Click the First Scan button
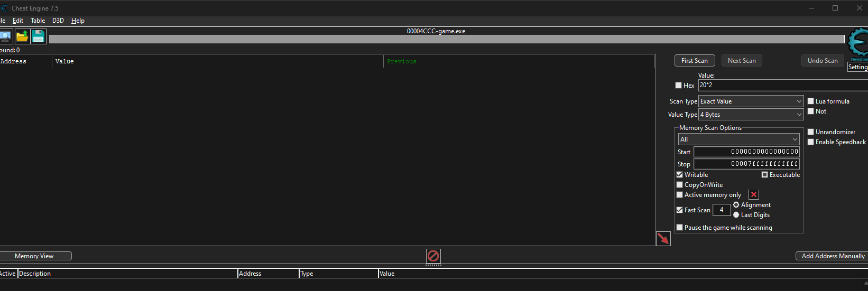 click(x=695, y=61)
